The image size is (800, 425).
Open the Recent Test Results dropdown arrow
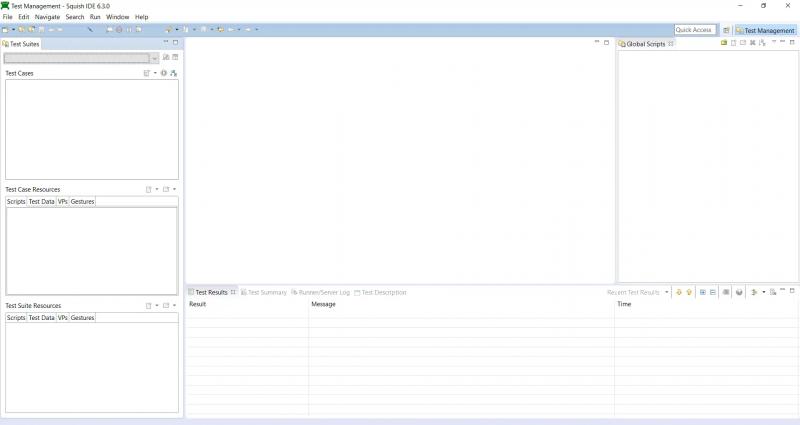[x=667, y=292]
